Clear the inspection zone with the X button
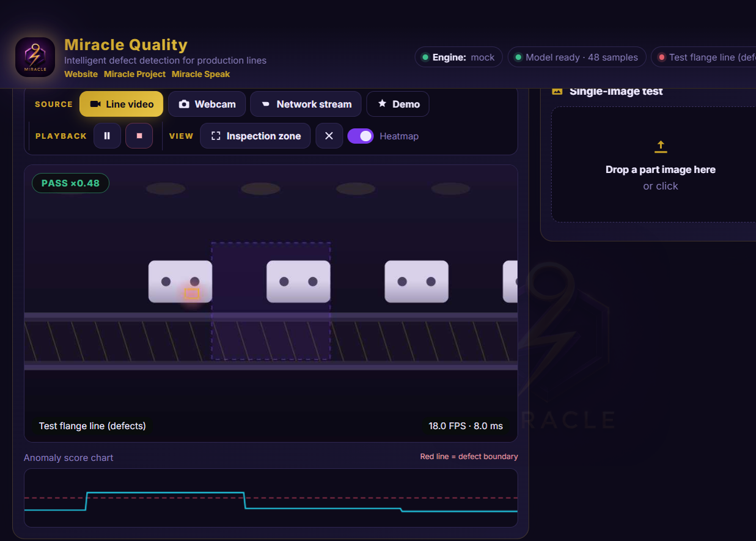 [x=329, y=136]
